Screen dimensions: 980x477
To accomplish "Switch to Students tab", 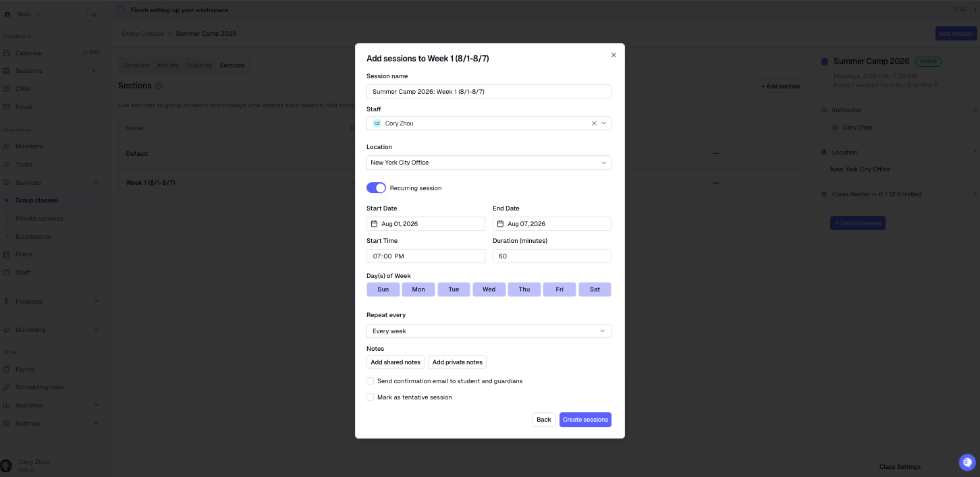I will click(x=199, y=65).
